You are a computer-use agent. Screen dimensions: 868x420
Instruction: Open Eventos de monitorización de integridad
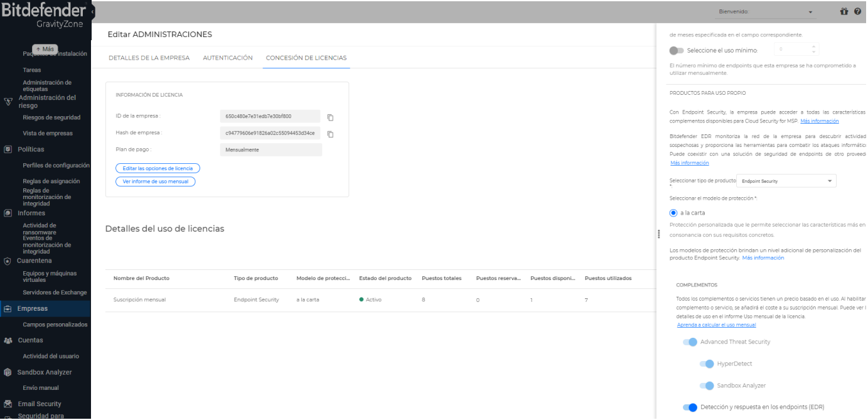47,245
